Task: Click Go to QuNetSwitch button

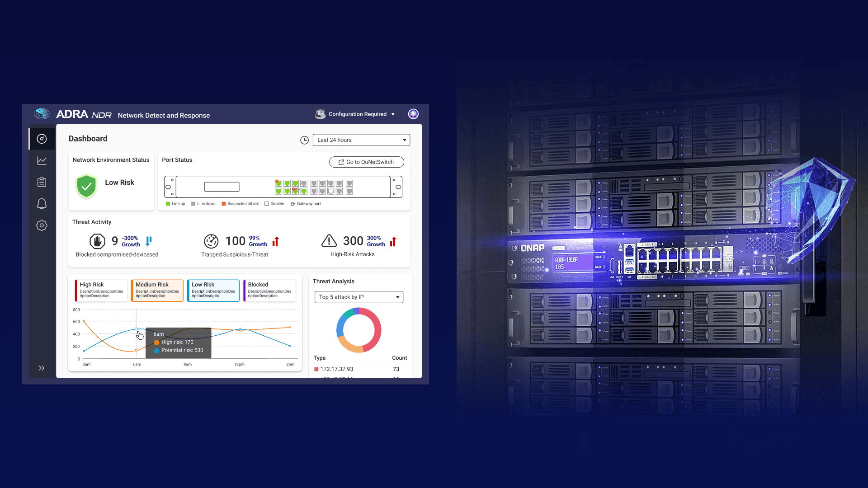Action: 367,162
